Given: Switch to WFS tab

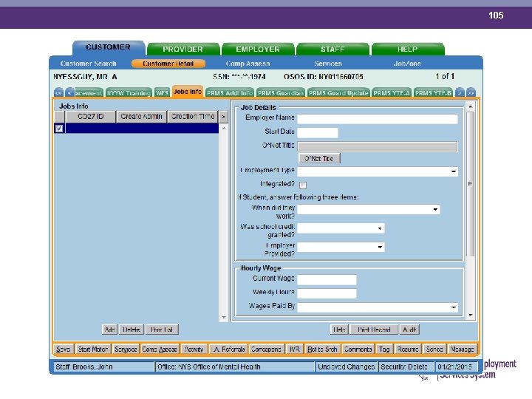Looking at the screenshot, I should point(162,93).
